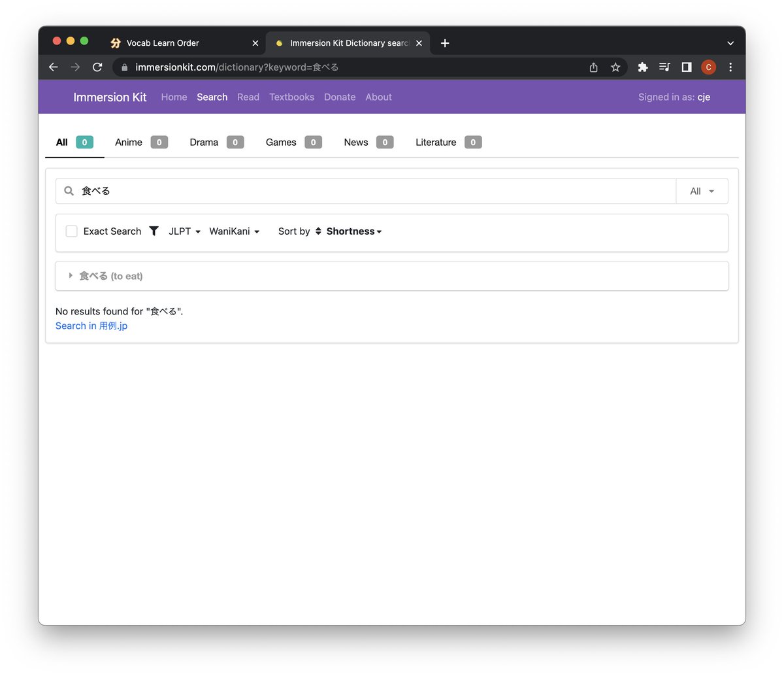Toggle the browser side panel icon
This screenshot has height=676, width=784.
click(687, 67)
